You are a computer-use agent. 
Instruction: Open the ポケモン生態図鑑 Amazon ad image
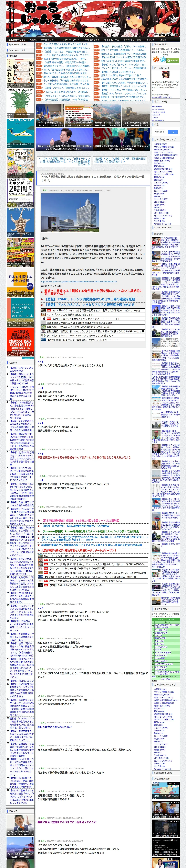(x=21, y=163)
